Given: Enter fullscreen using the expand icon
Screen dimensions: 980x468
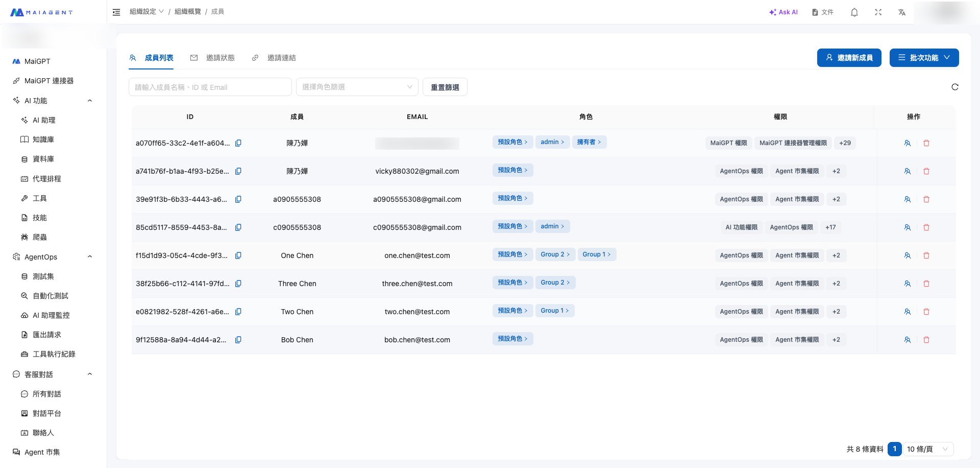Looking at the screenshot, I should (878, 12).
